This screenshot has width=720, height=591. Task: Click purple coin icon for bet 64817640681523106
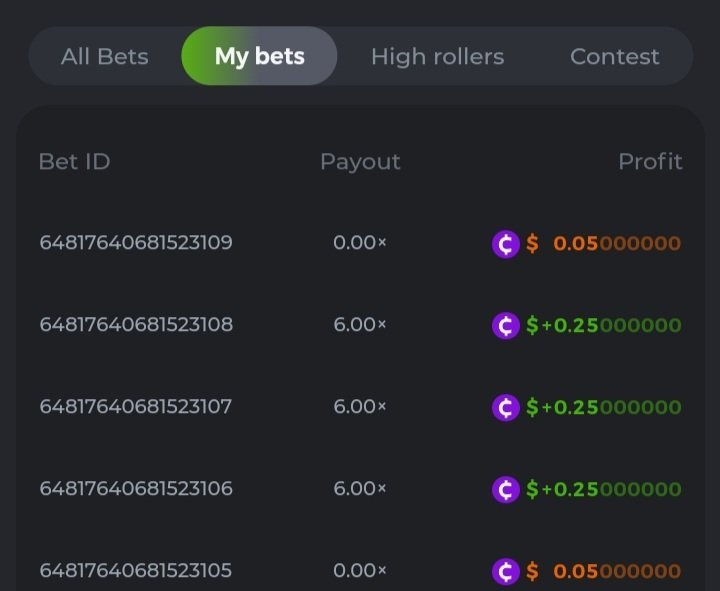click(x=506, y=489)
